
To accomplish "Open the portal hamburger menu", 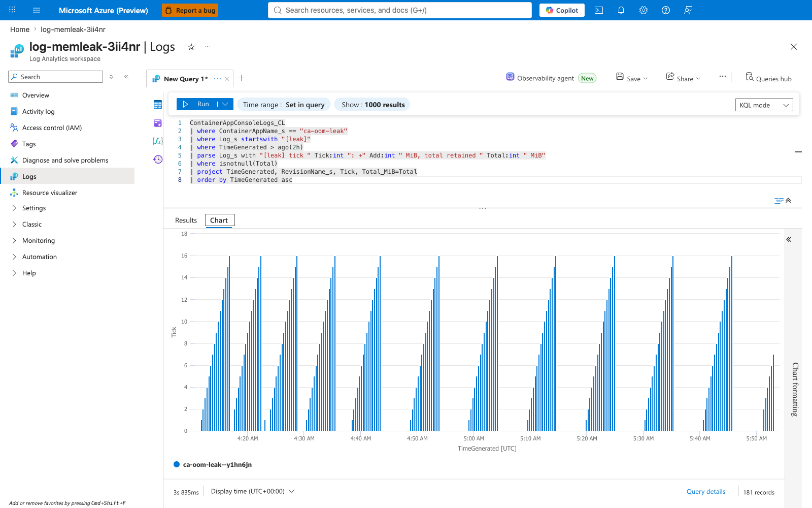I will [x=37, y=10].
